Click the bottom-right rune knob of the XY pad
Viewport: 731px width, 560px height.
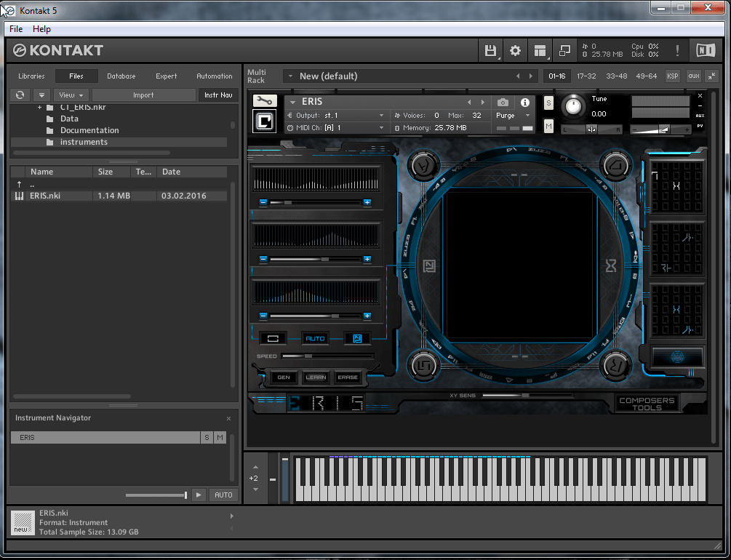pyautogui.click(x=615, y=365)
